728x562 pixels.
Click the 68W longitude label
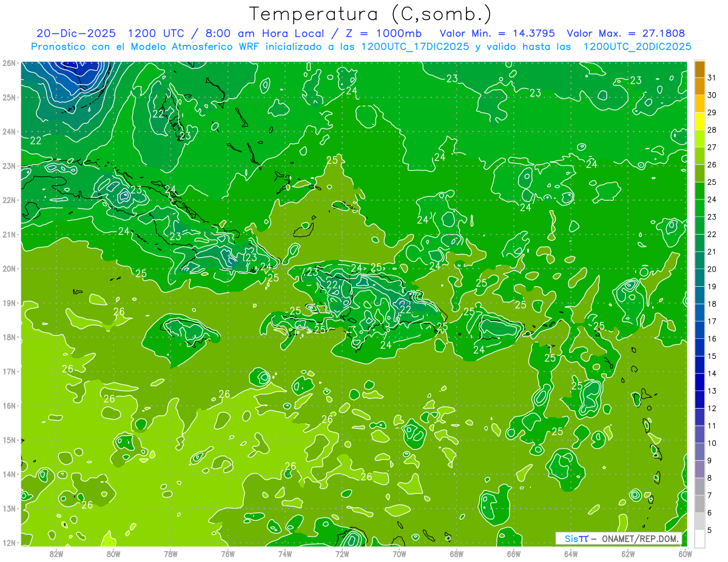click(x=457, y=554)
